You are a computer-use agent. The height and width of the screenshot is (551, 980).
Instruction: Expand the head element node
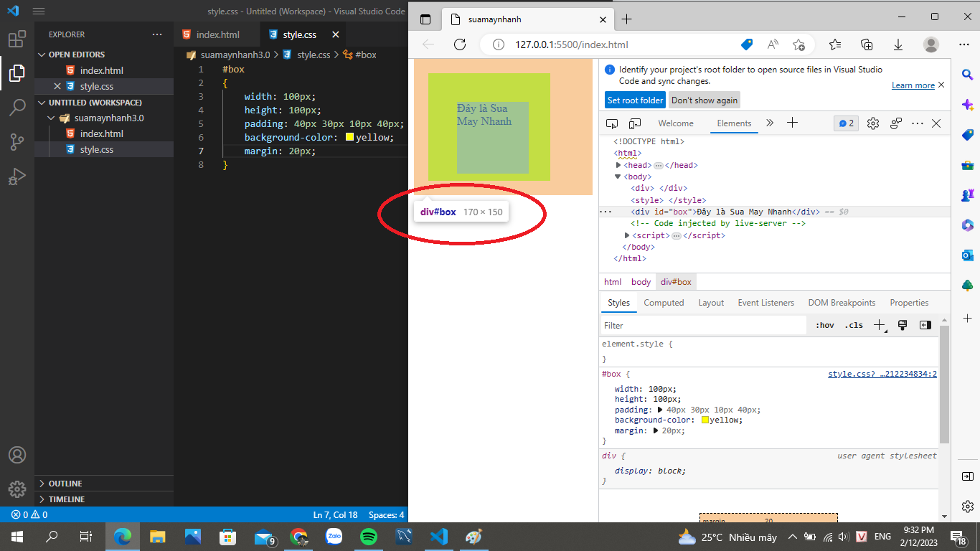[x=618, y=165]
